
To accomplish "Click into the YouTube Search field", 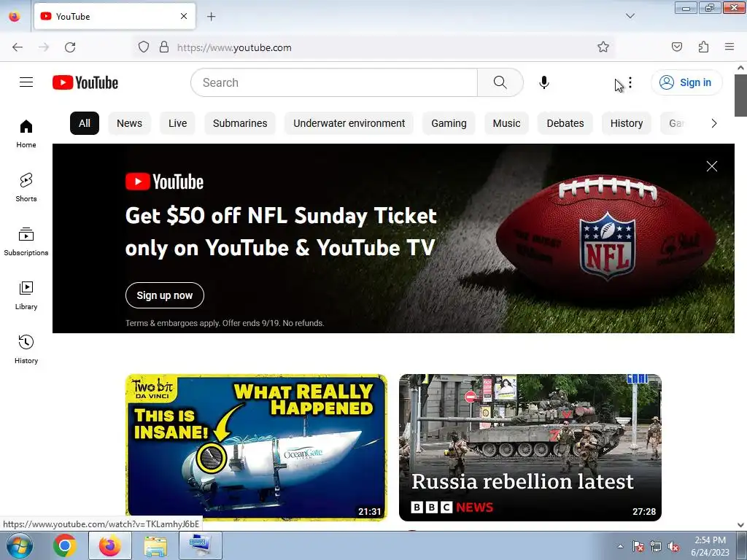I will pos(334,82).
